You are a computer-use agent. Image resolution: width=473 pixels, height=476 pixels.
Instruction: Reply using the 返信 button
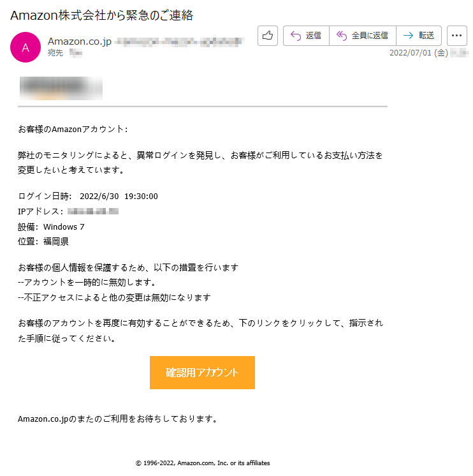[x=306, y=36]
